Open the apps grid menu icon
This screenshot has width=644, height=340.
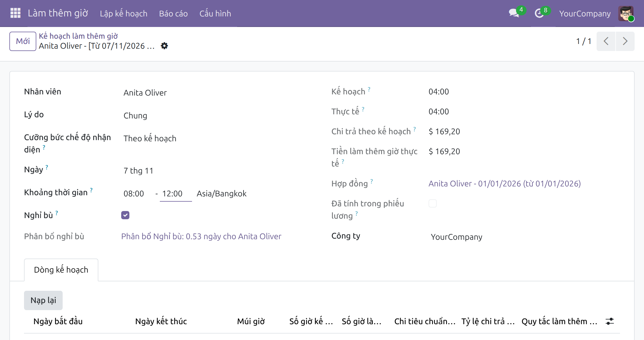click(x=15, y=13)
